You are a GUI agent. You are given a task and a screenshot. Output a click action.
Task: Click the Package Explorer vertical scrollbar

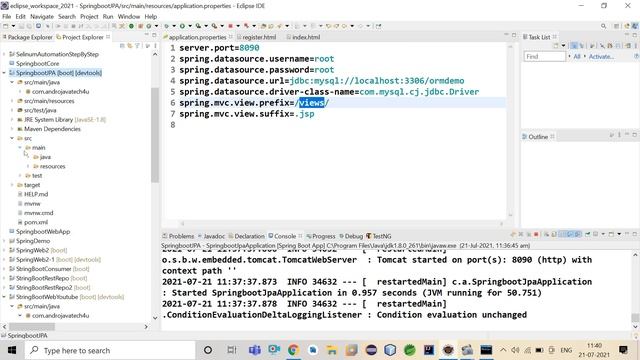[155, 135]
